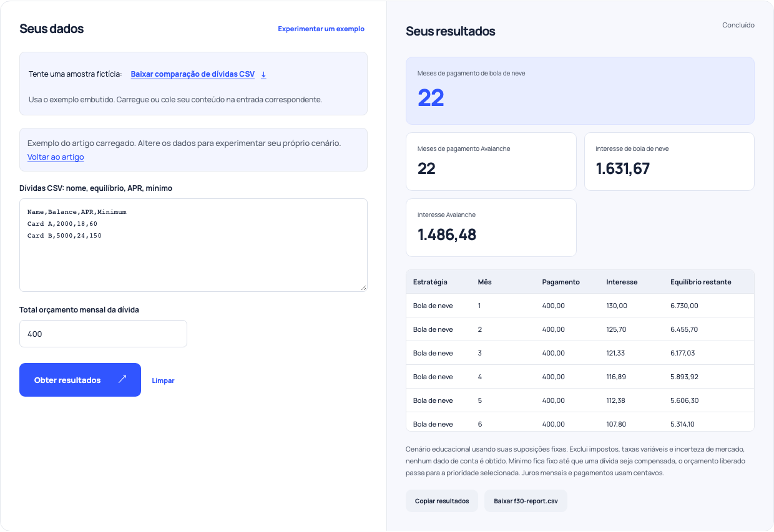This screenshot has width=774, height=532.
Task: Open the Experimentar um exemplo link
Action: point(321,29)
